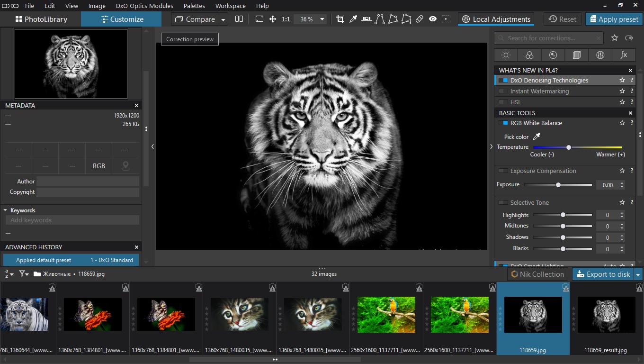Screen dimensions: 644x364
Task: Enable the Instant Watermarking switch
Action: pyautogui.click(x=503, y=91)
